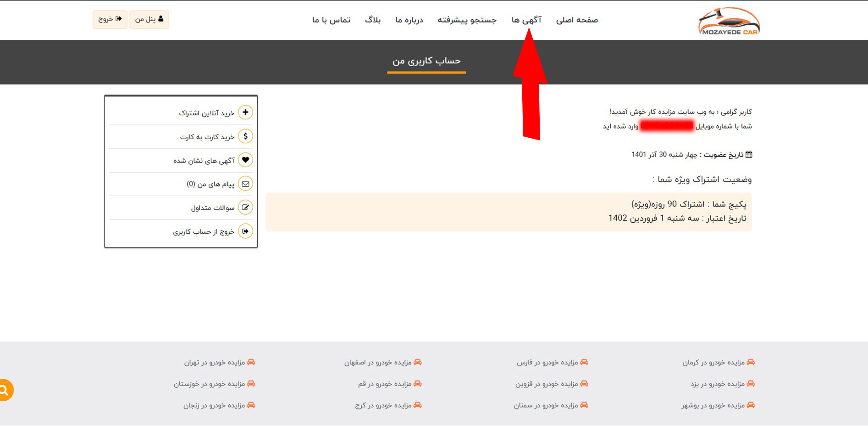
Task: Click the car icon next to Tehran auctions
Action: click(x=252, y=362)
